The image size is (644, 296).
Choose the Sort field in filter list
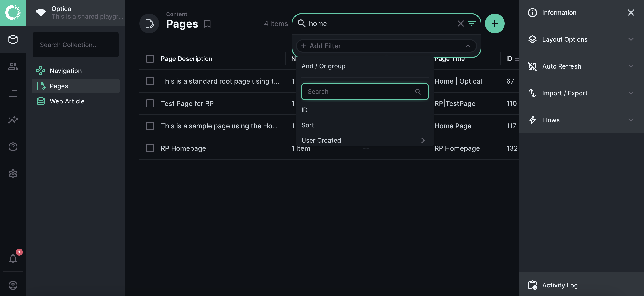point(308,125)
